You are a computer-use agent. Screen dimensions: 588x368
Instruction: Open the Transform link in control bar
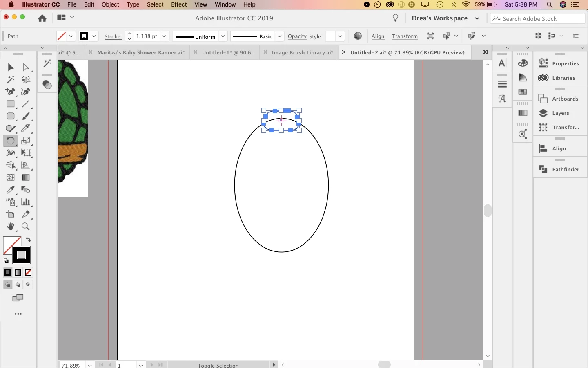click(405, 36)
